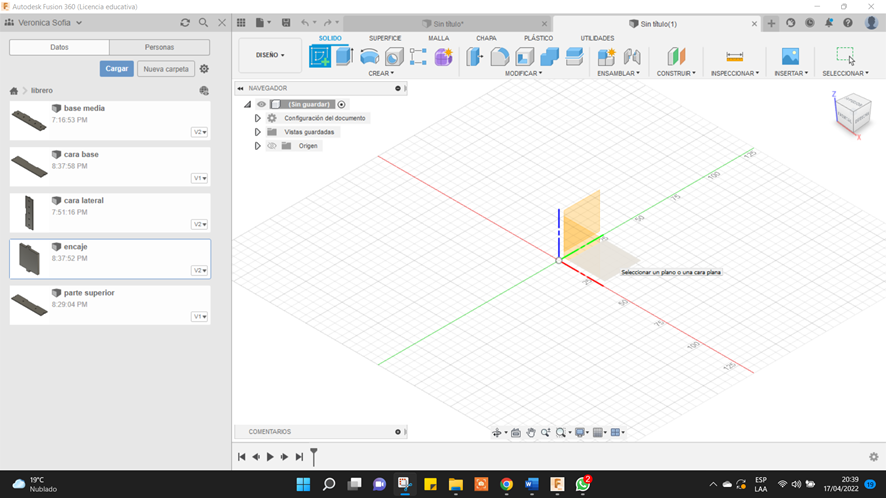
Task: Switch to the PLÁSTICO tab
Action: 538,38
